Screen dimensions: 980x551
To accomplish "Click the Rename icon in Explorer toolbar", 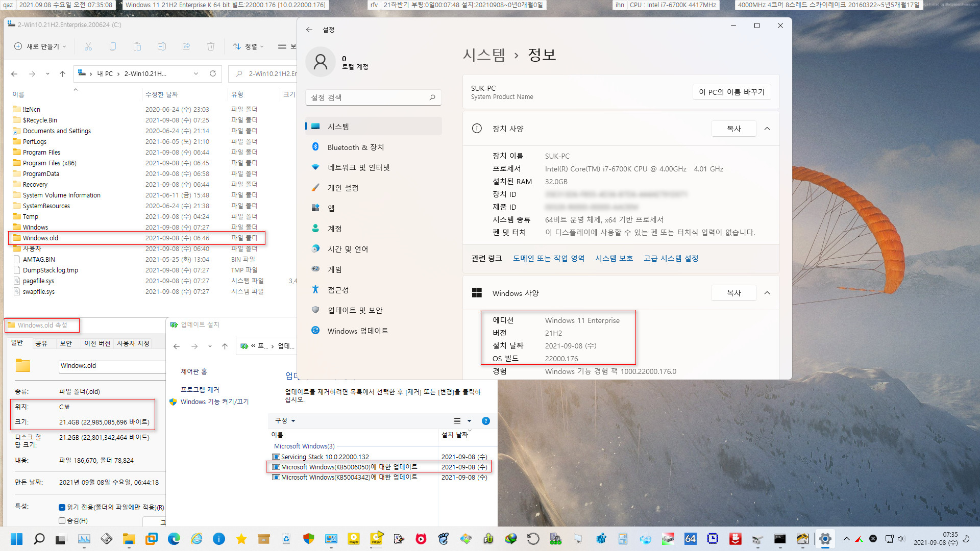I will [162, 46].
